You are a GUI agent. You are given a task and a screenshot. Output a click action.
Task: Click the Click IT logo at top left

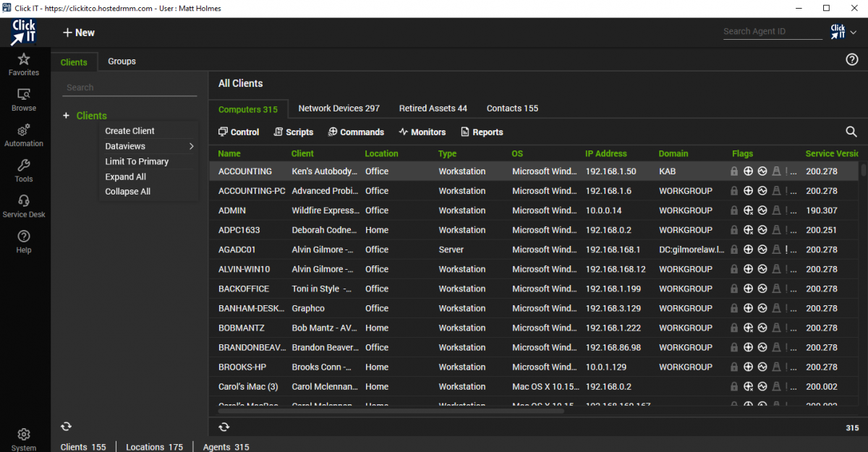tap(24, 33)
